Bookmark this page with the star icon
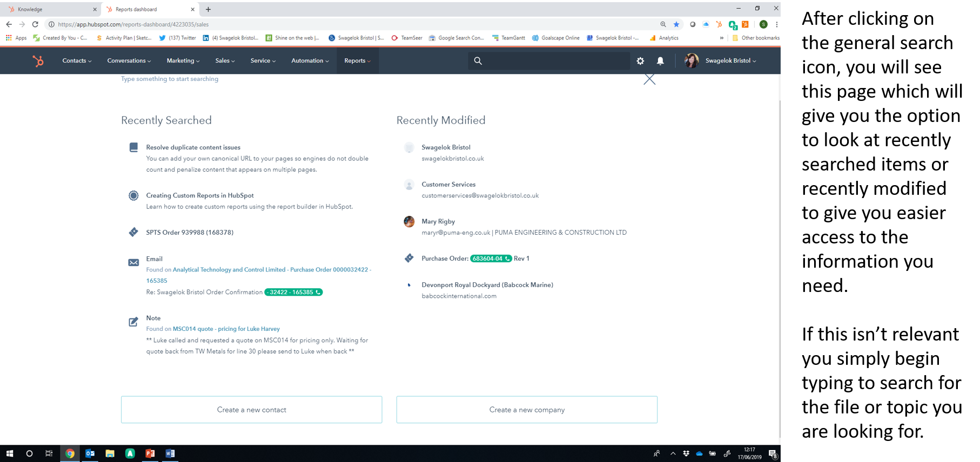The height and width of the screenshot is (462, 980). click(x=676, y=24)
